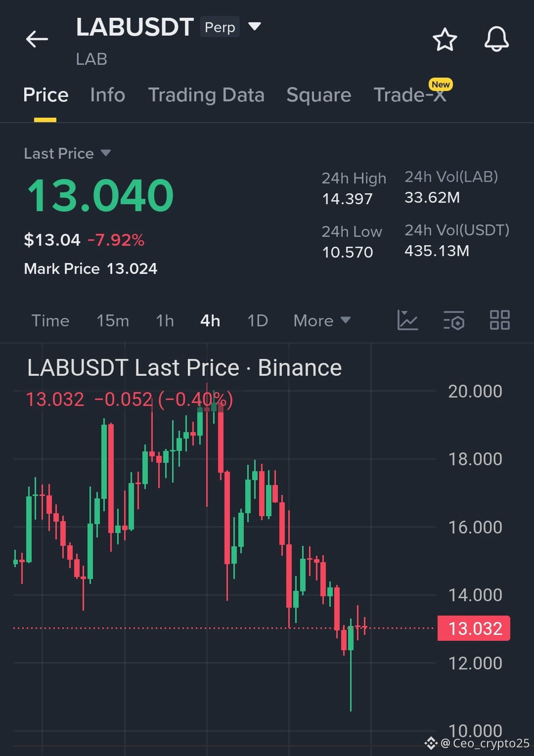Switch to the Price tab

[45, 94]
